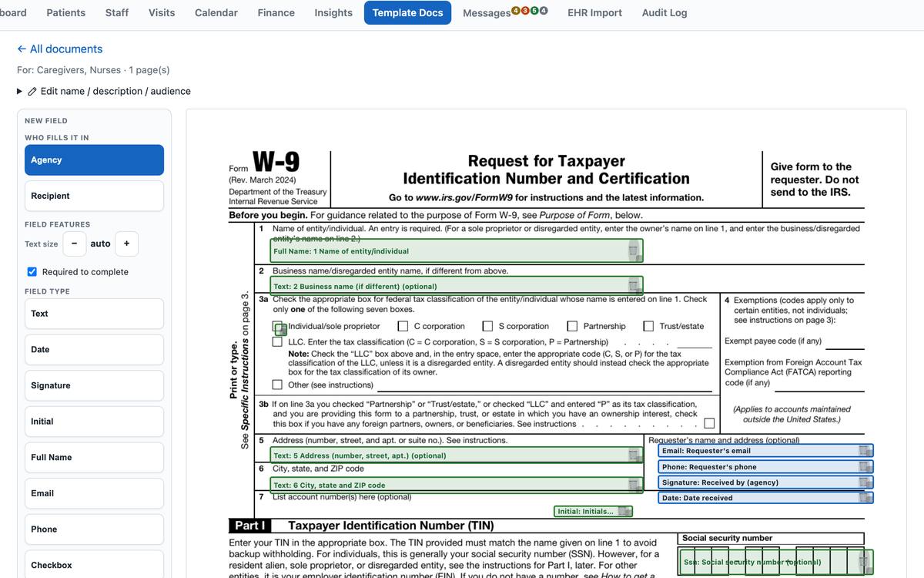Click handle icon on Full Name field

634,250
